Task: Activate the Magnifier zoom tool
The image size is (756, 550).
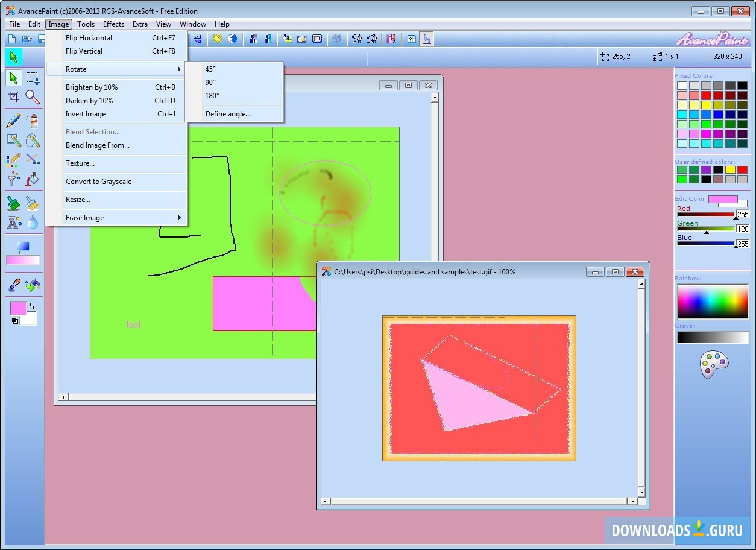Action: (33, 97)
